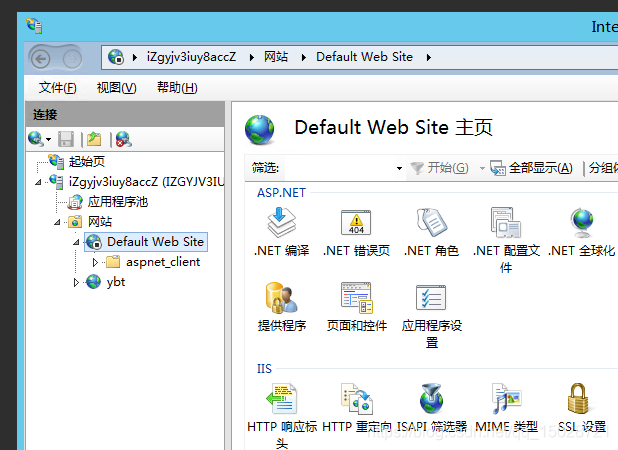Open the 应用程序设置 feature

point(432,315)
